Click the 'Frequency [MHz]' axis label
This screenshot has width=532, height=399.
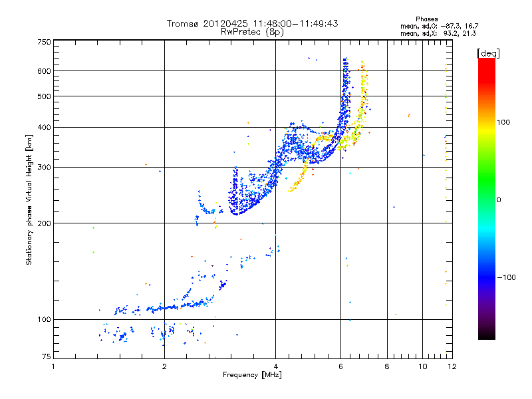pos(252,375)
